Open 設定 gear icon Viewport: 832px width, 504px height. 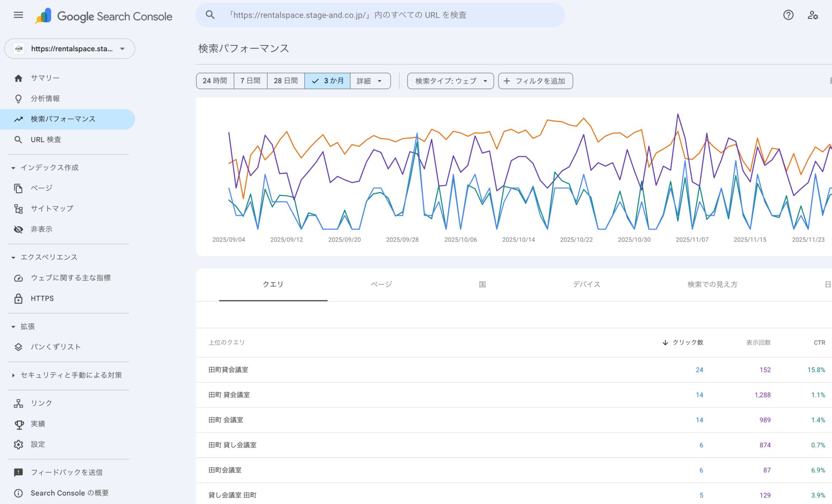pyautogui.click(x=18, y=444)
